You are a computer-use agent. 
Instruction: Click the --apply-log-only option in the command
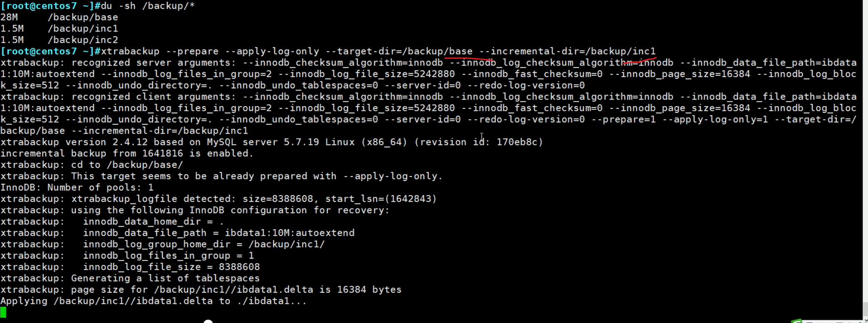[272, 51]
